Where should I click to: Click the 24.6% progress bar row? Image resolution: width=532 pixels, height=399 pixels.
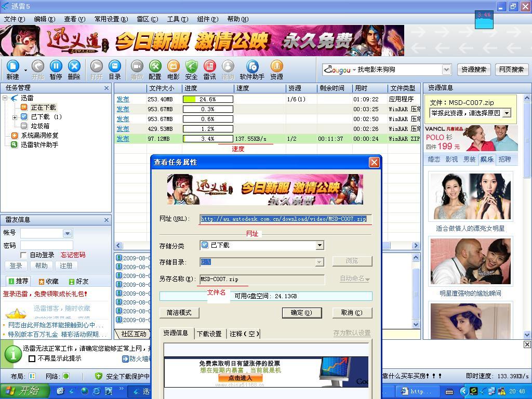pos(208,99)
